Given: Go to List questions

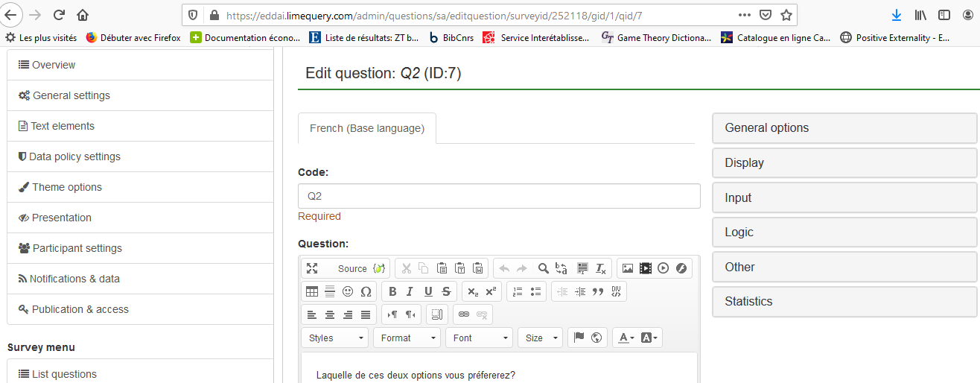Looking at the screenshot, I should 64,374.
